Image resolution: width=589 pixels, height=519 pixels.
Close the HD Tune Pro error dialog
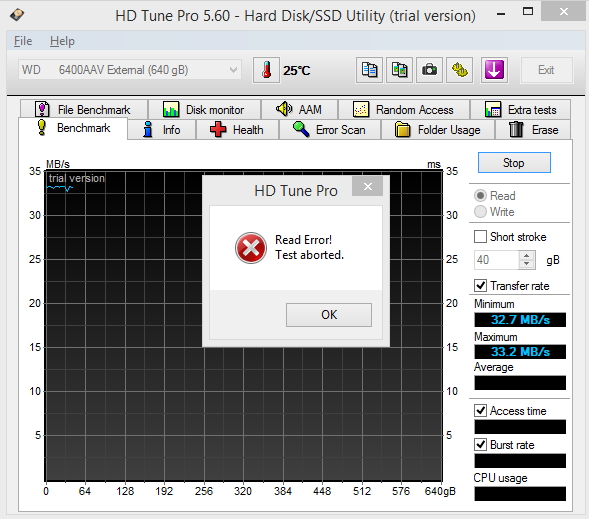(x=367, y=186)
